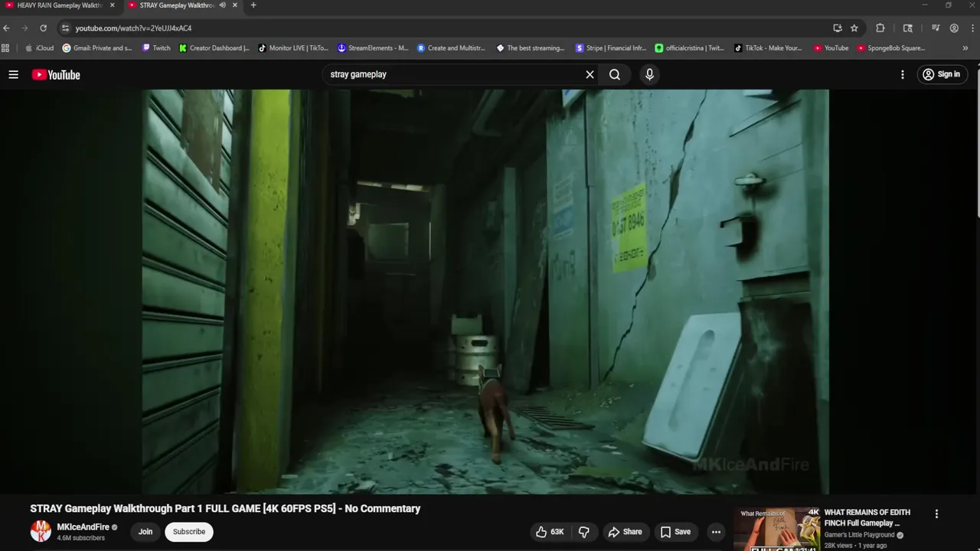
Task: Select the STRAY Gameplay Walkthrough tab
Action: point(176,5)
